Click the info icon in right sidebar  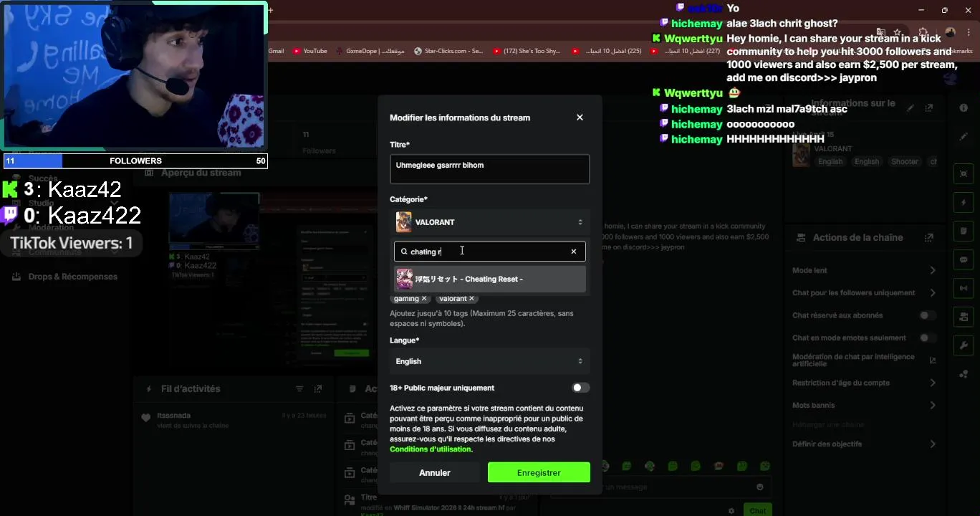pos(964,107)
